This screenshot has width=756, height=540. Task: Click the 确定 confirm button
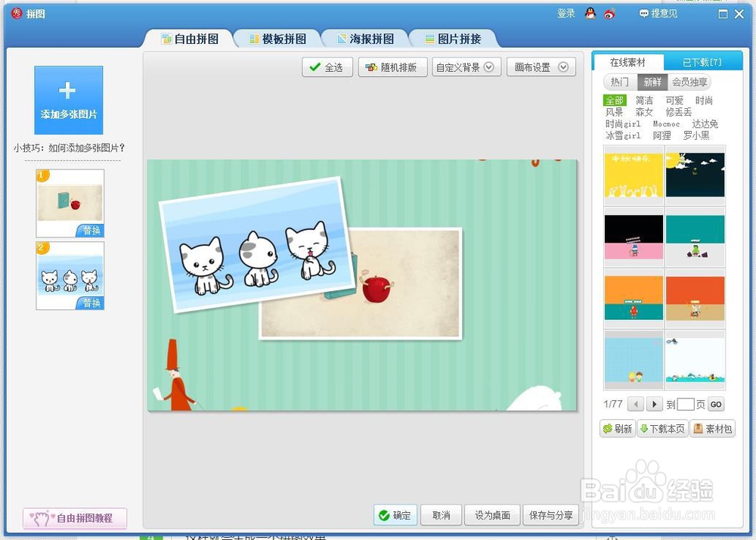pos(395,515)
